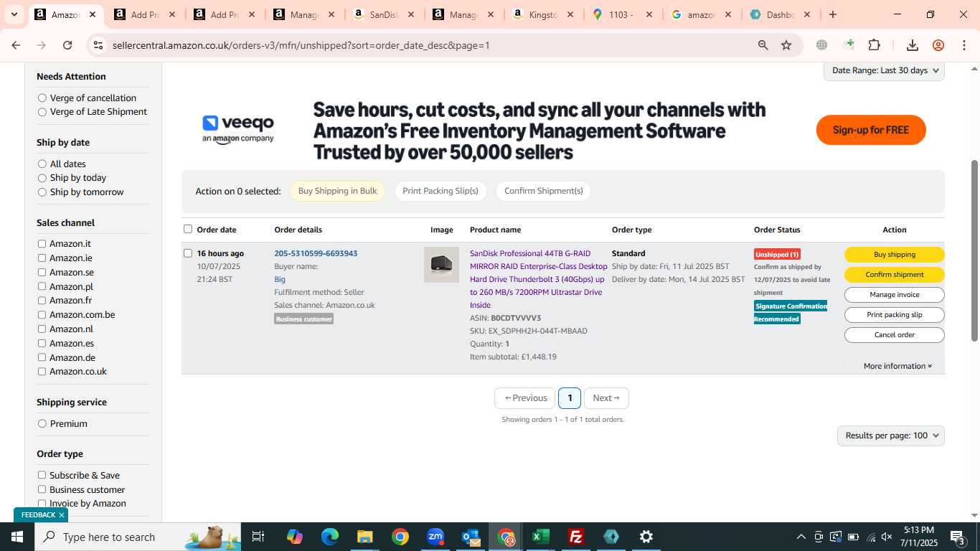980x551 pixels.
Task: Check the Business customer order type
Action: (42, 489)
